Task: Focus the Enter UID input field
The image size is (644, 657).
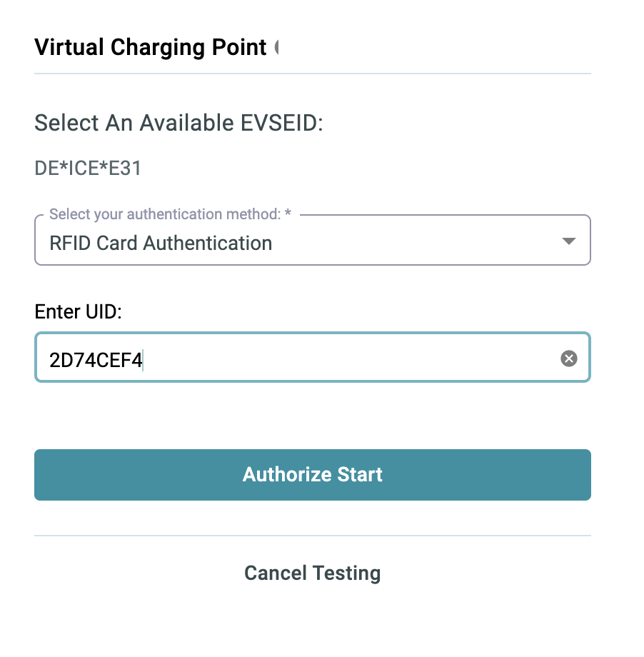Action: (x=313, y=357)
